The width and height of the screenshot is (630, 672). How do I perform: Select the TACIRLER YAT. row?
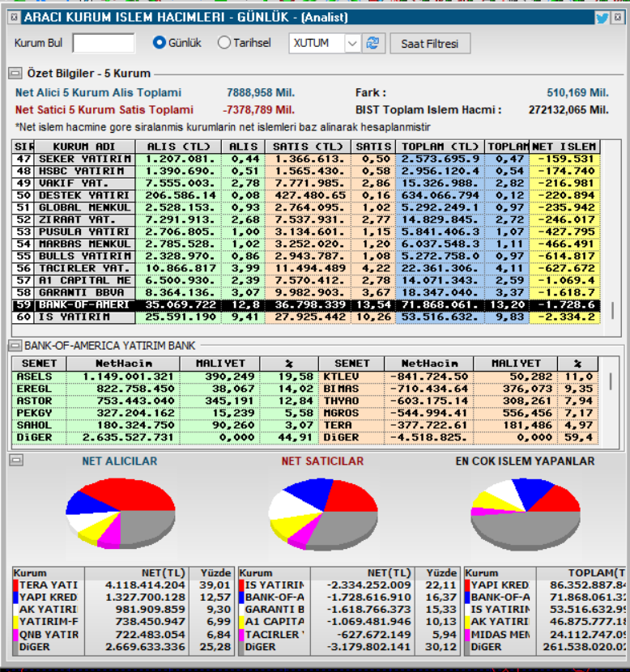(306, 268)
